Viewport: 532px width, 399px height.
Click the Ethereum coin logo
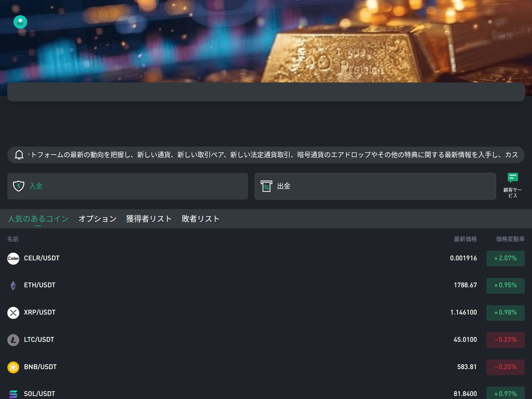click(x=13, y=286)
